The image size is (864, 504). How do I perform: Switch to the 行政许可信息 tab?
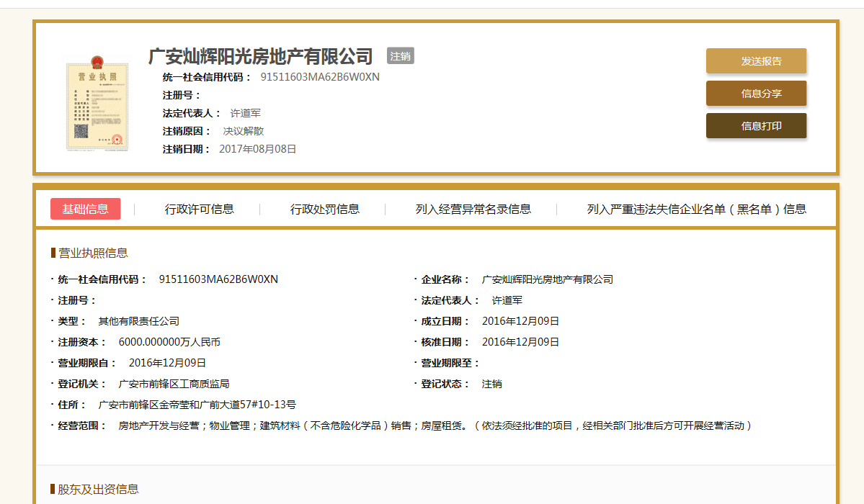(x=200, y=210)
